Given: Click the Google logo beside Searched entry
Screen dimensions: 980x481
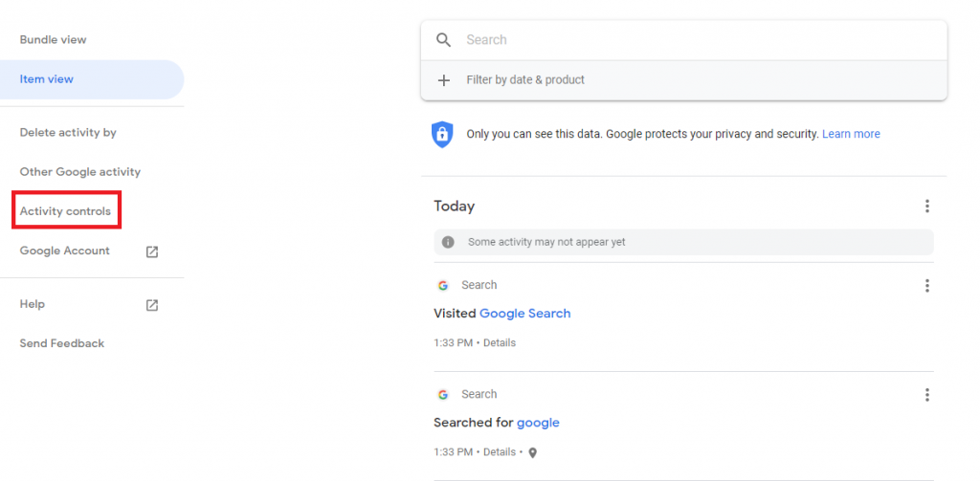Looking at the screenshot, I should [x=443, y=395].
